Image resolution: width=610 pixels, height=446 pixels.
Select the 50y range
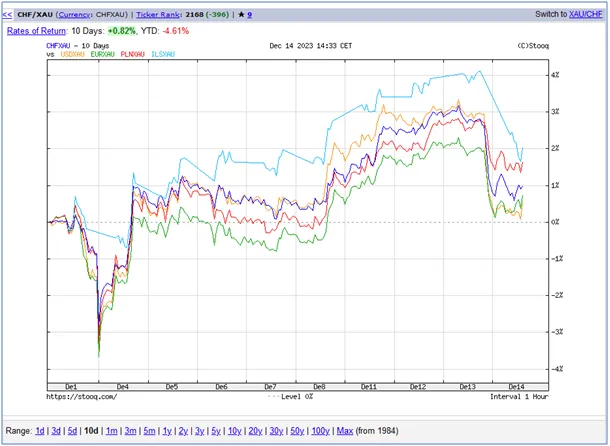(297, 431)
